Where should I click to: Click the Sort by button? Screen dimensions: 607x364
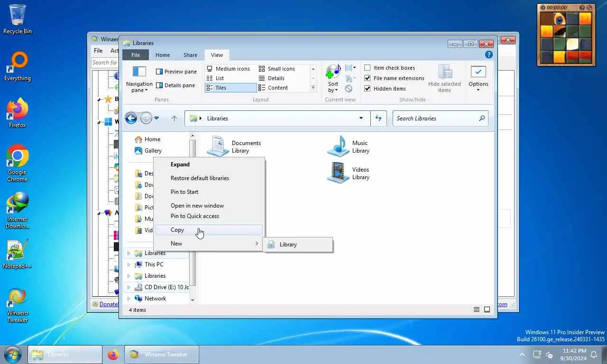(x=333, y=79)
